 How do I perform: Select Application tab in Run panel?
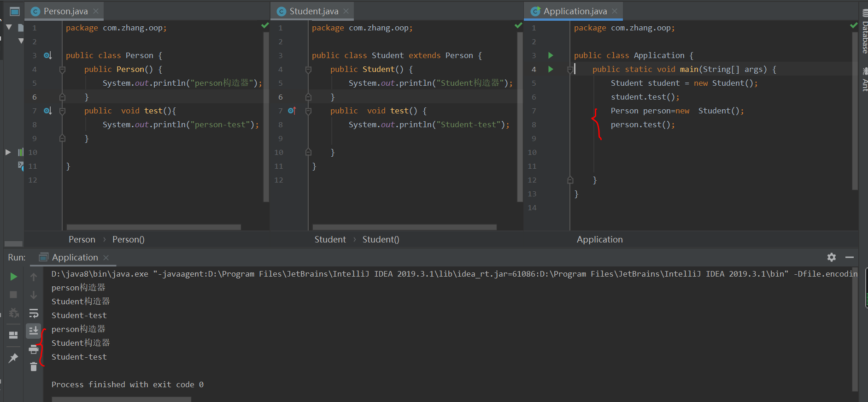click(x=75, y=257)
